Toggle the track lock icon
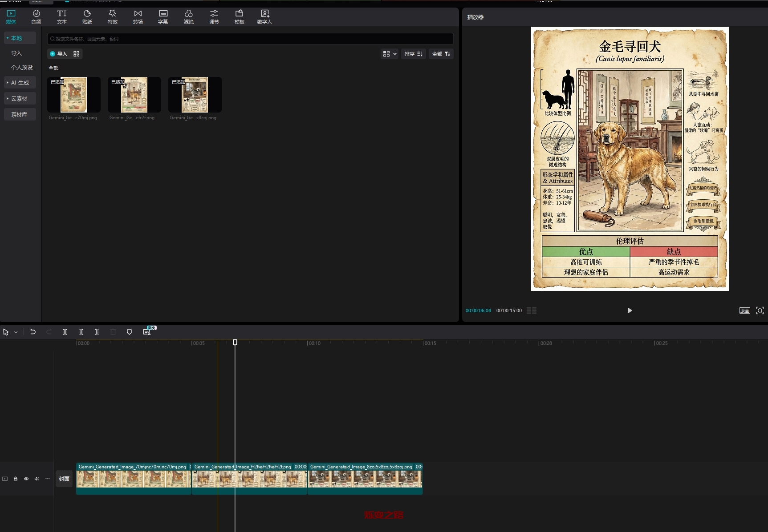768x532 pixels. [16, 479]
